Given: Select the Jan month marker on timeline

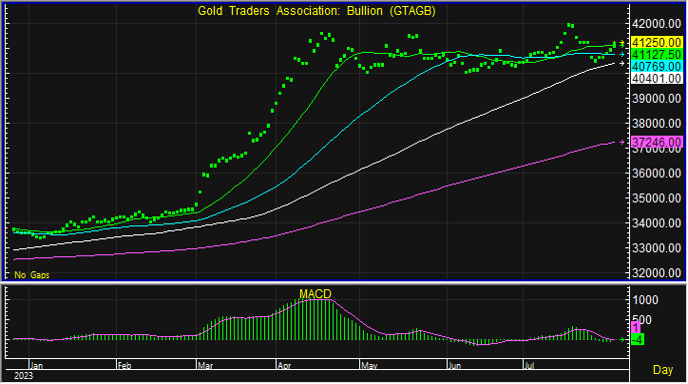Looking at the screenshot, I should (x=36, y=365).
